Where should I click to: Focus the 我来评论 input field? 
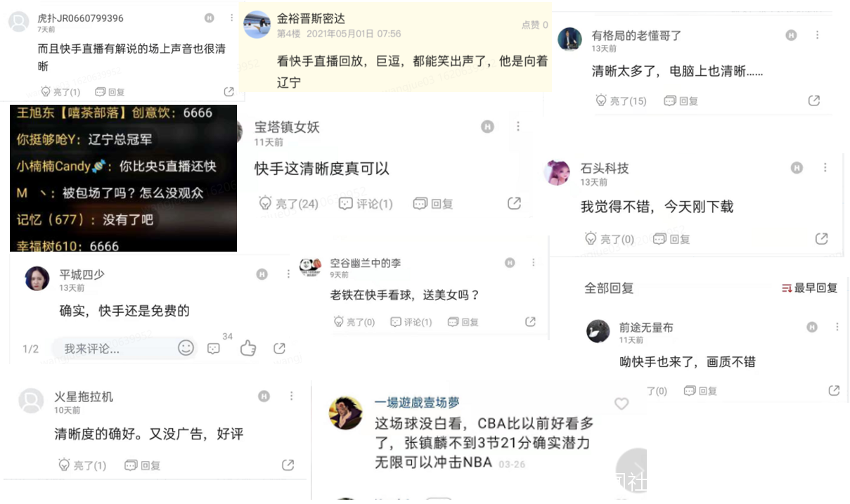point(112,349)
